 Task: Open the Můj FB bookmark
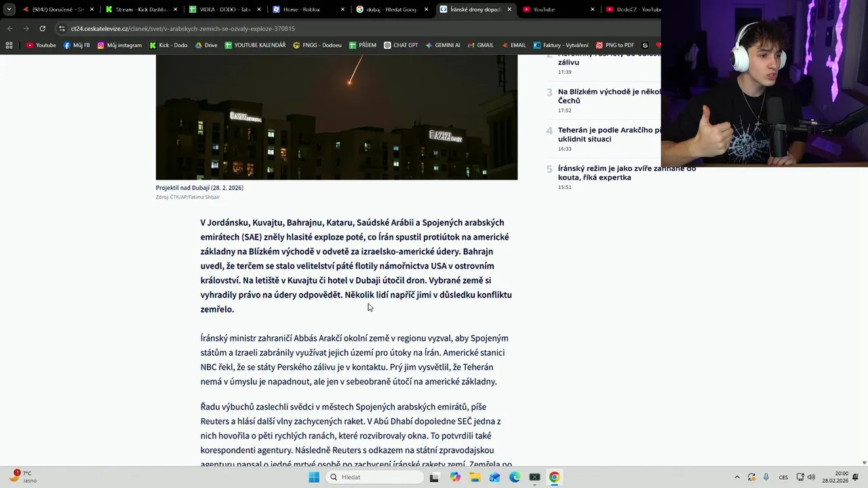click(x=77, y=45)
